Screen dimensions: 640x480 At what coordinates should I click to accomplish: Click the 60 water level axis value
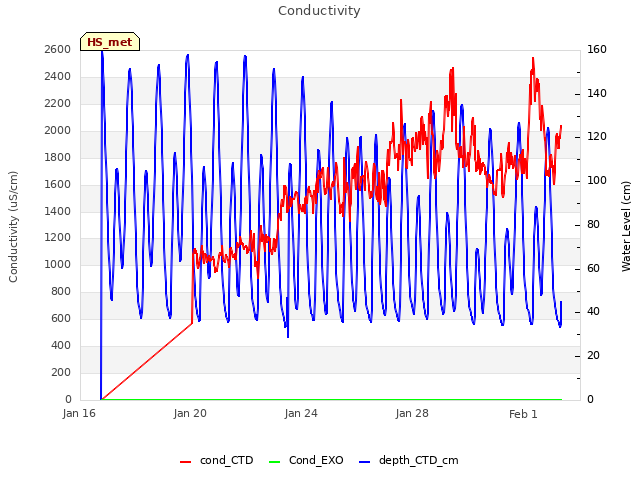click(593, 269)
